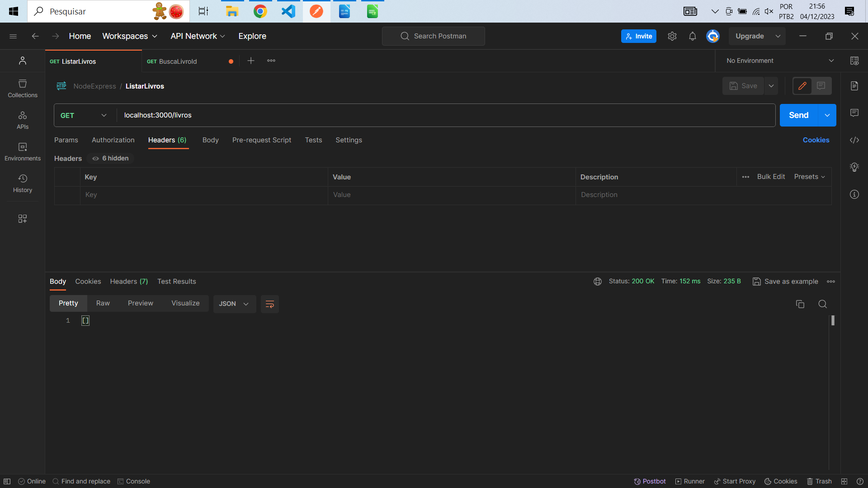Copy the response body
The width and height of the screenshot is (868, 488).
(x=800, y=304)
